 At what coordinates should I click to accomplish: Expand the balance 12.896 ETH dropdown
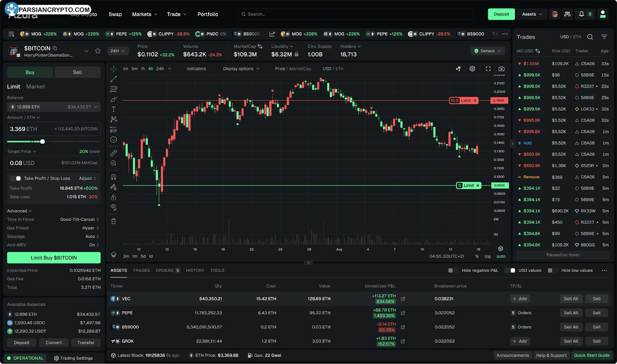tap(54, 107)
